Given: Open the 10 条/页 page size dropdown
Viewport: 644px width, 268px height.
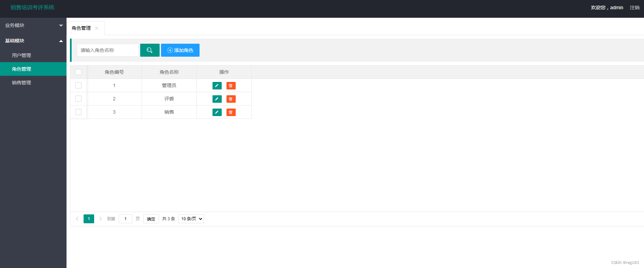Looking at the screenshot, I should (191, 219).
